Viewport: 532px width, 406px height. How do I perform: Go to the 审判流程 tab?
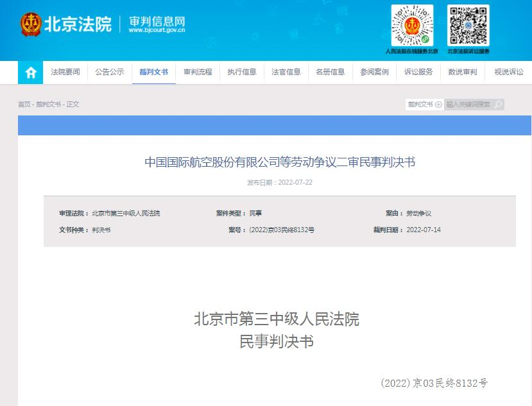click(x=198, y=72)
